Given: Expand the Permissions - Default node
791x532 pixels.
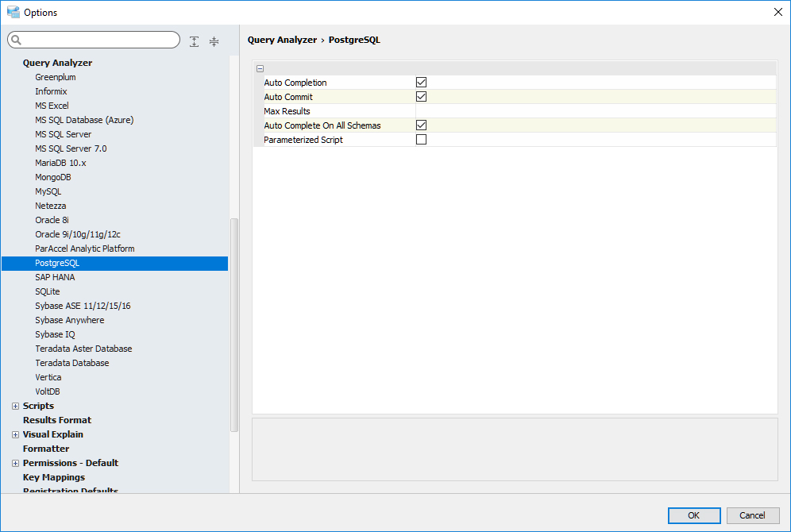Looking at the screenshot, I should pyautogui.click(x=15, y=464).
